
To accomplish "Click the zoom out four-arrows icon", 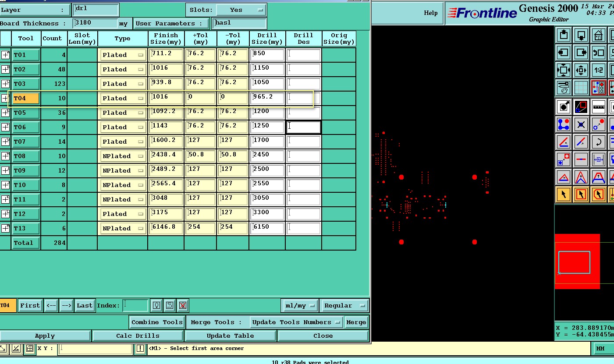I will click(564, 70).
